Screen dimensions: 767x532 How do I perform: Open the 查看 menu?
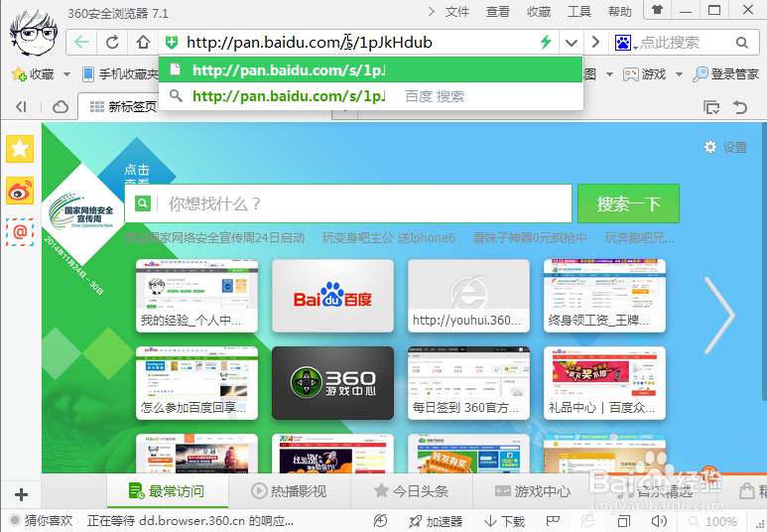point(498,11)
